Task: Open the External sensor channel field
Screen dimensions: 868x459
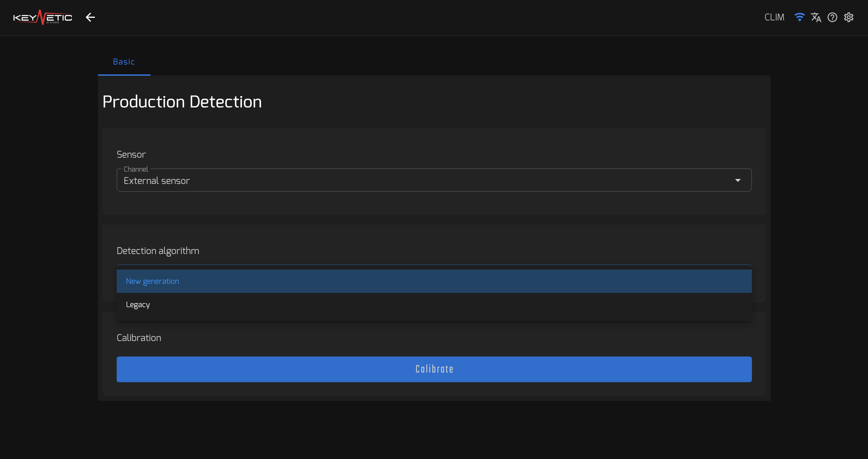Action: [x=434, y=180]
